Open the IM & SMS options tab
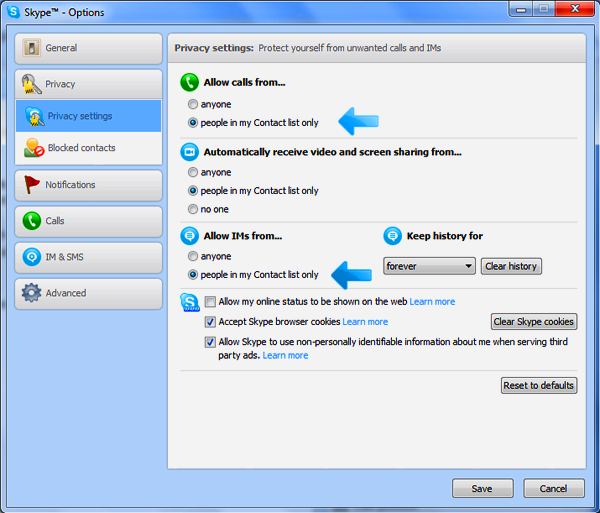600x513 pixels. (88, 257)
